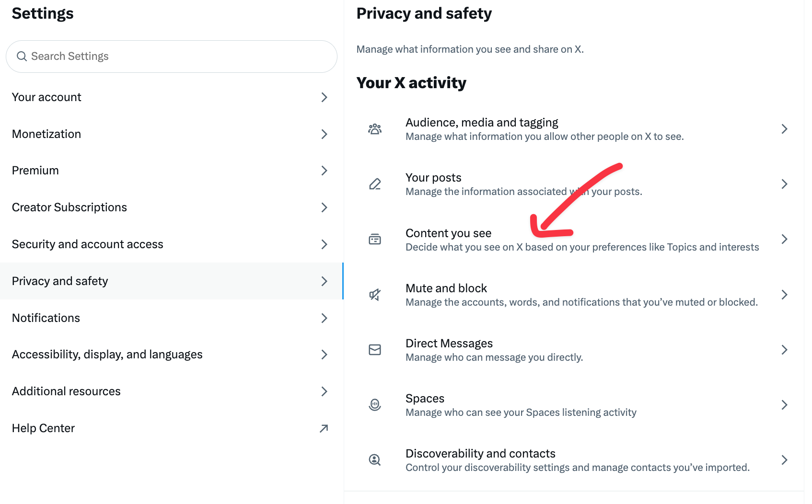Click the magnifier icon in Search Settings

tap(22, 57)
